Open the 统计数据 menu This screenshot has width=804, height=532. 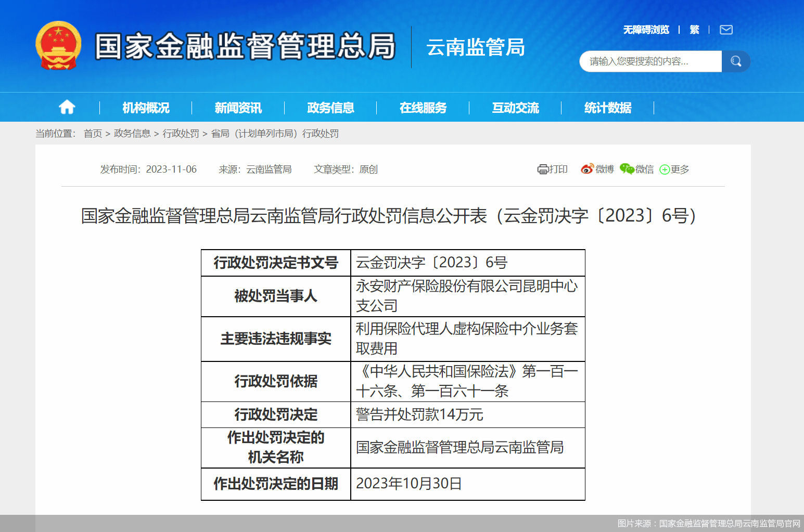tap(607, 108)
